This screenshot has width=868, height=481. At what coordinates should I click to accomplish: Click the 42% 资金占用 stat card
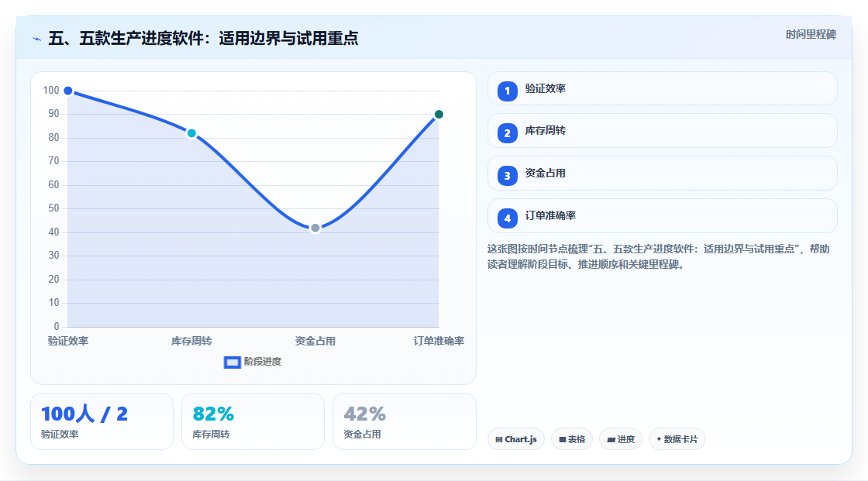coord(404,422)
